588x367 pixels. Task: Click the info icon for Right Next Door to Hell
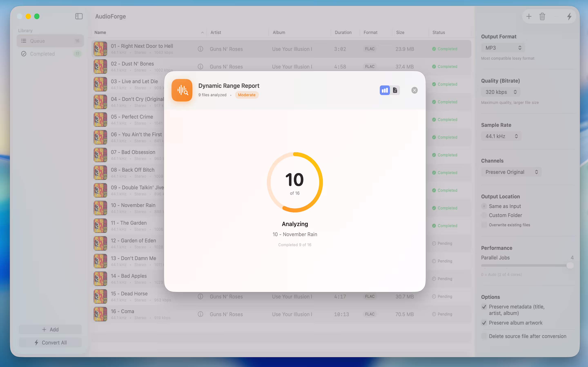[x=200, y=49]
